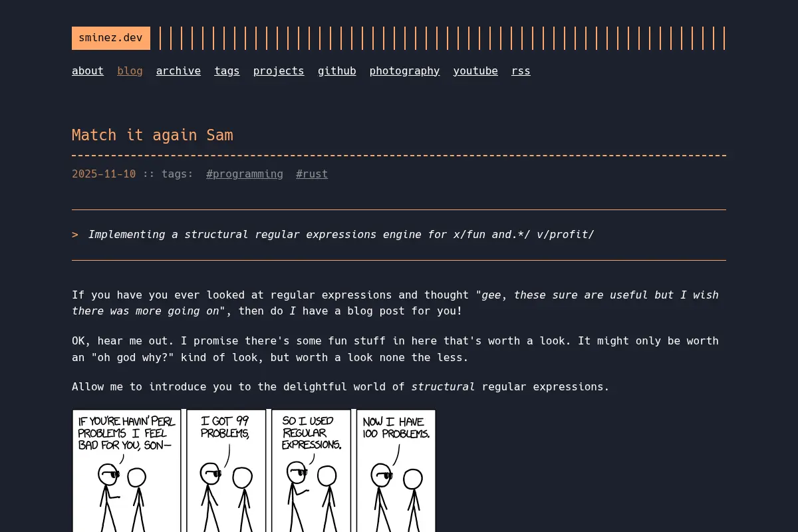Click the sminez.dev site logo

(111, 38)
